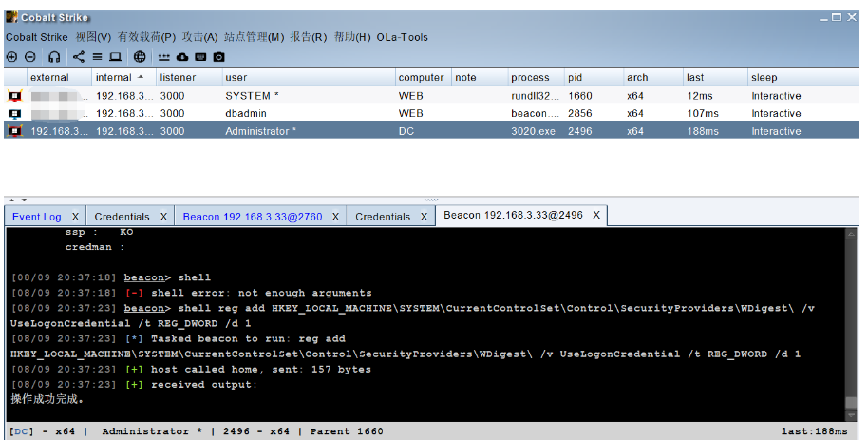868x440 pixels.
Task: Switch to pivot graph view icon
Action: coord(79,56)
